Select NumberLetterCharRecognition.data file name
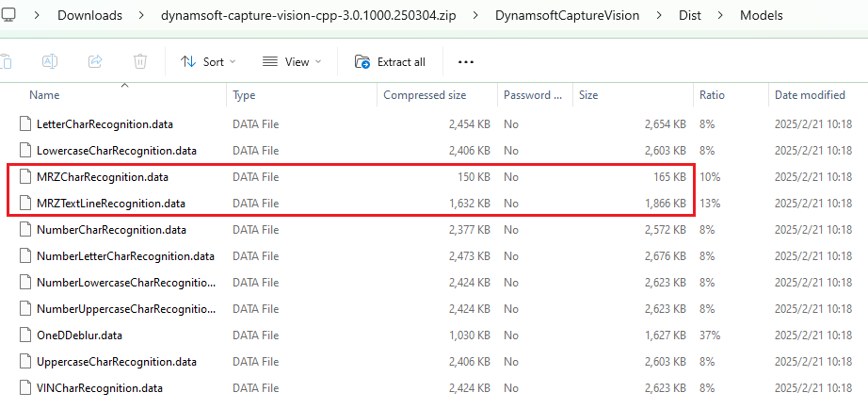The width and height of the screenshot is (868, 409). pyautogui.click(x=125, y=256)
